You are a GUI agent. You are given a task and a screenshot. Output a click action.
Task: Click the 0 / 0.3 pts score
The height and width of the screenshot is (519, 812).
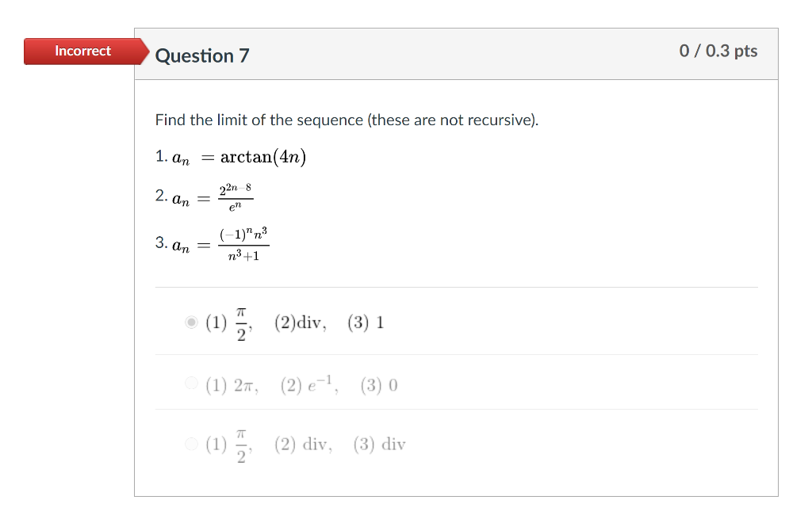coord(718,51)
